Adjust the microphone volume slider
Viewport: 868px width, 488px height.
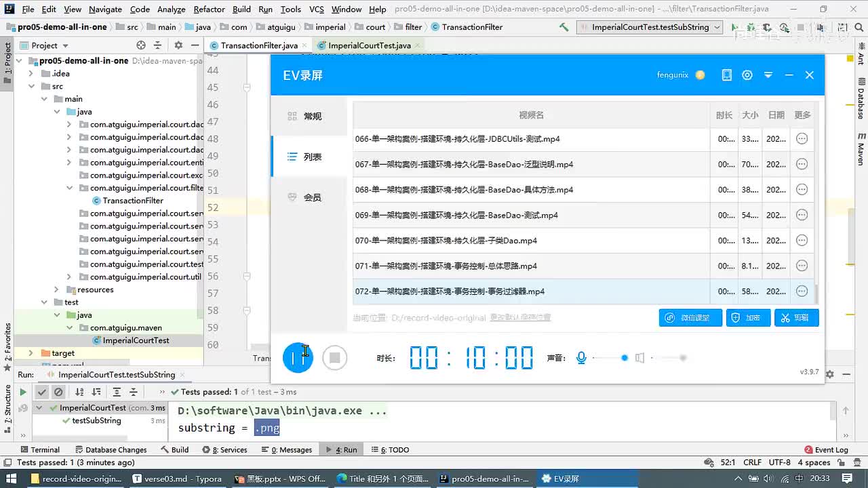click(x=610, y=358)
